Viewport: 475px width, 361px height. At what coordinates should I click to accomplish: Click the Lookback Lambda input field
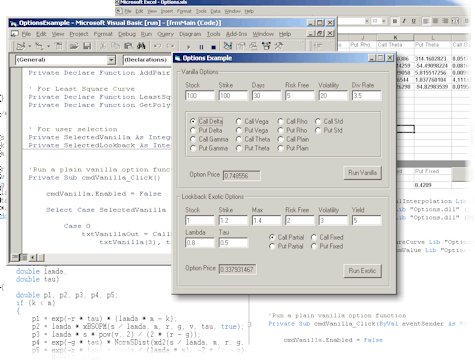pyautogui.click(x=200, y=243)
